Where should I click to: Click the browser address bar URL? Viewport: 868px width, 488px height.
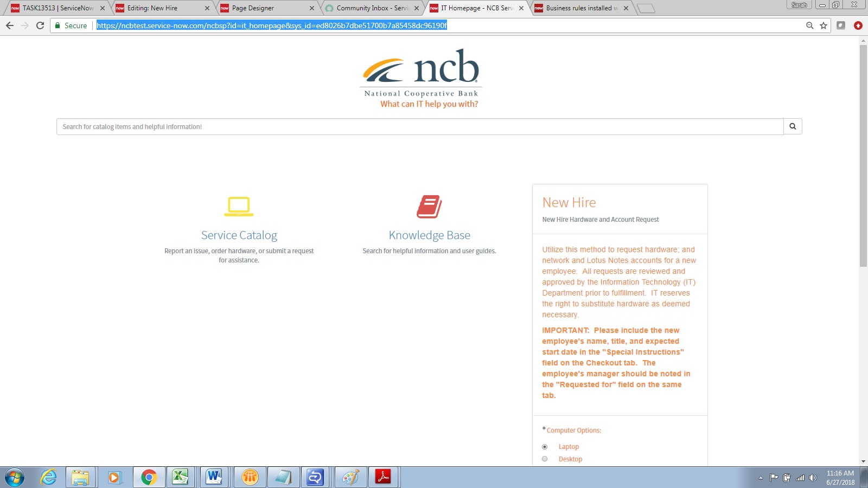click(x=272, y=25)
